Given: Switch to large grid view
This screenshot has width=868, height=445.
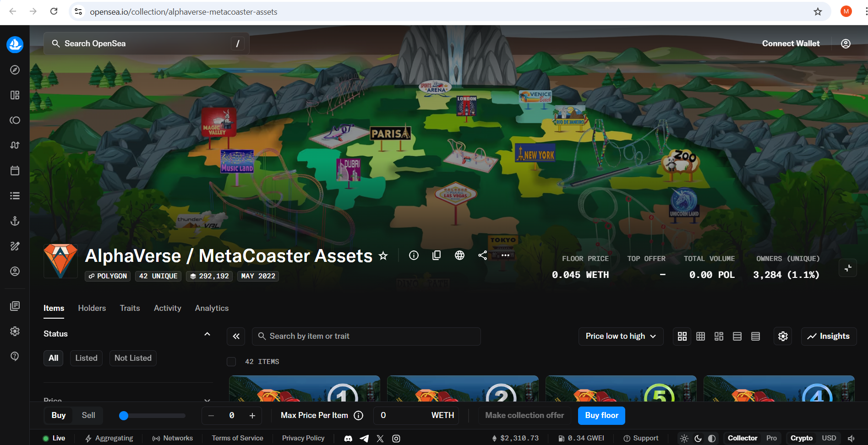Looking at the screenshot, I should coord(682,336).
